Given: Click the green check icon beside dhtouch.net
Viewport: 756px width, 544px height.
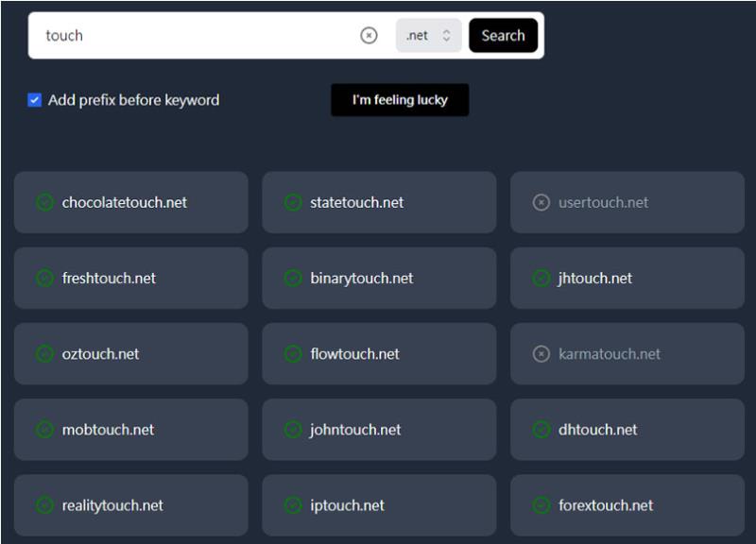Looking at the screenshot, I should tap(541, 430).
